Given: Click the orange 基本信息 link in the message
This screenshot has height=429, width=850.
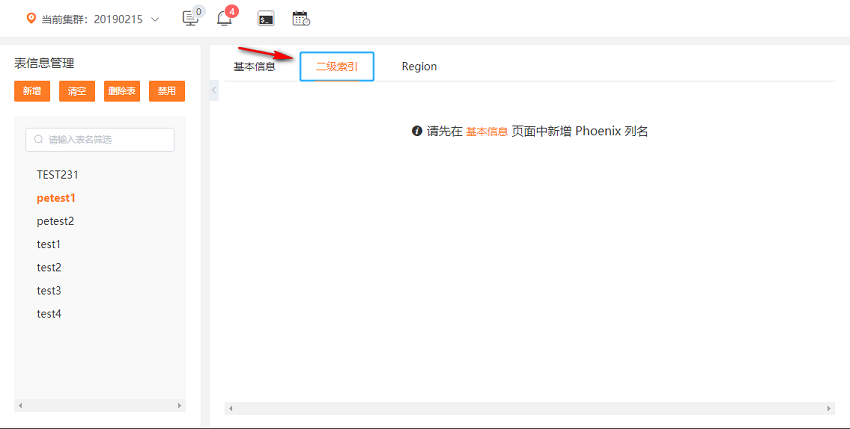Looking at the screenshot, I should (487, 131).
